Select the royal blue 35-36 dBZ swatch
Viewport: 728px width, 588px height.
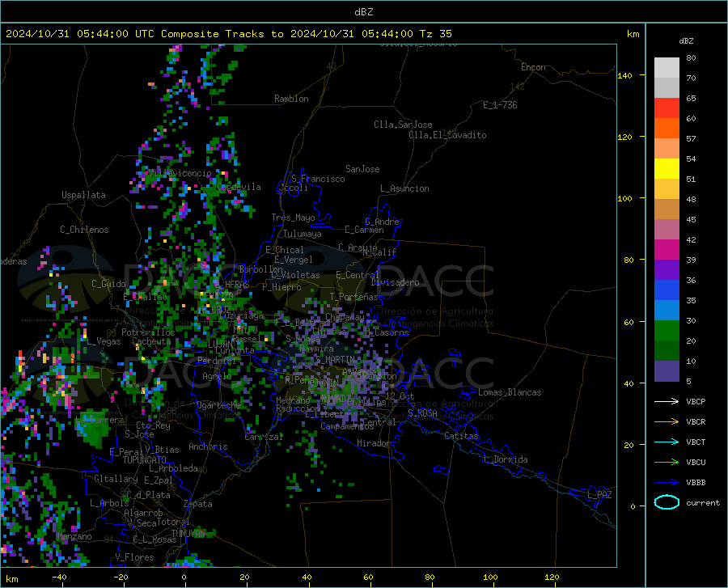667,290
